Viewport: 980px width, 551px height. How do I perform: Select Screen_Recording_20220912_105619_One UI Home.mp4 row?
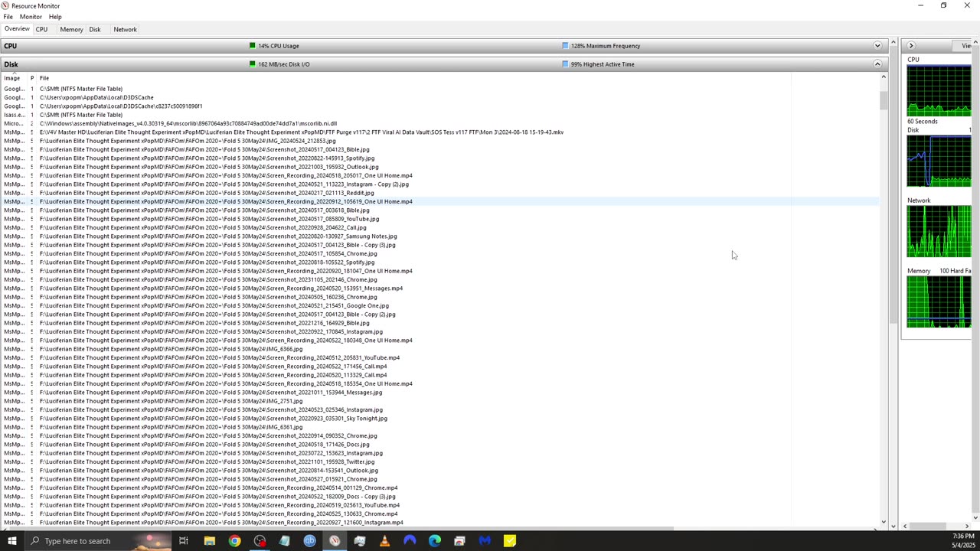(x=440, y=201)
